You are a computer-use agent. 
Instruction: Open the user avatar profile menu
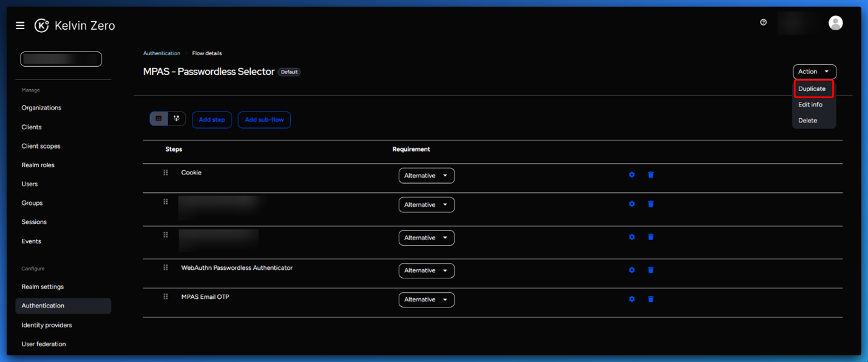click(835, 23)
